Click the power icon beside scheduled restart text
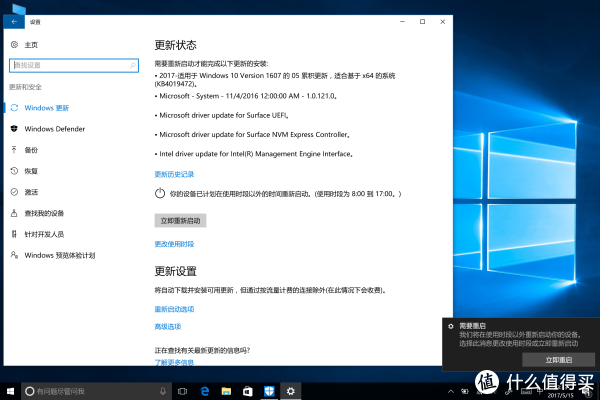Image resolution: width=600 pixels, height=400 pixels. pos(160,193)
